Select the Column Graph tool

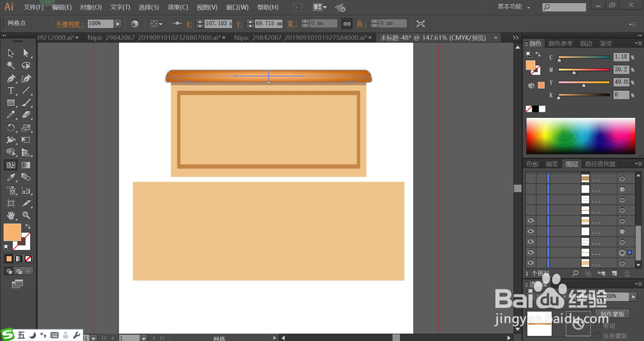(x=26, y=190)
